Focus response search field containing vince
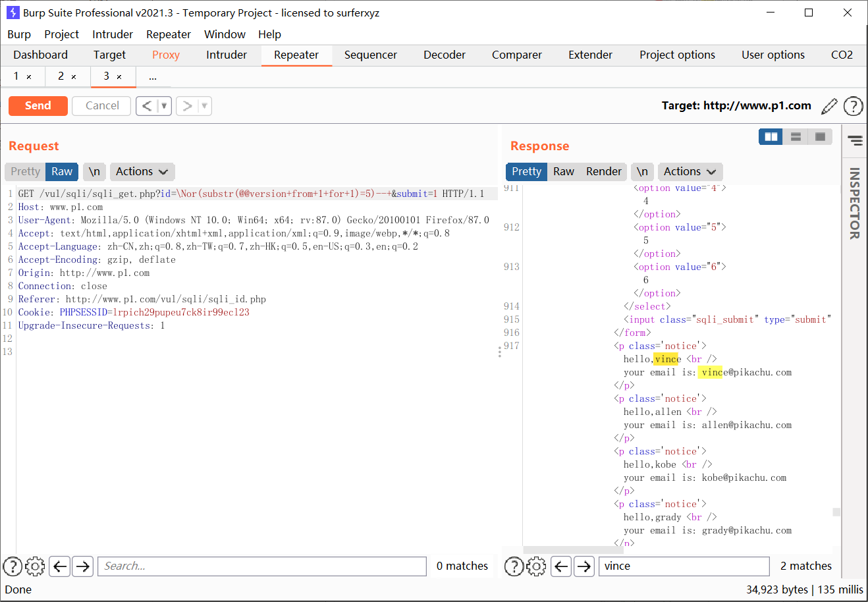This screenshot has width=868, height=602. tap(684, 566)
